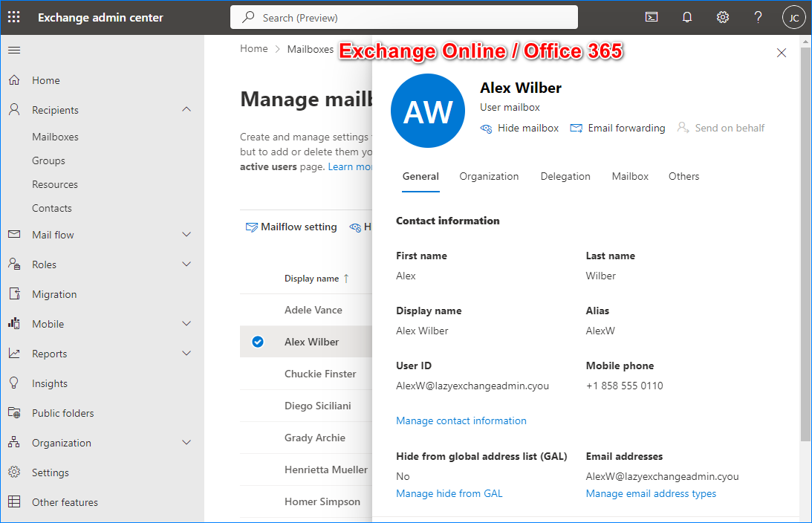Click the Public folders icon
This screenshot has height=523, width=812.
(x=14, y=413)
